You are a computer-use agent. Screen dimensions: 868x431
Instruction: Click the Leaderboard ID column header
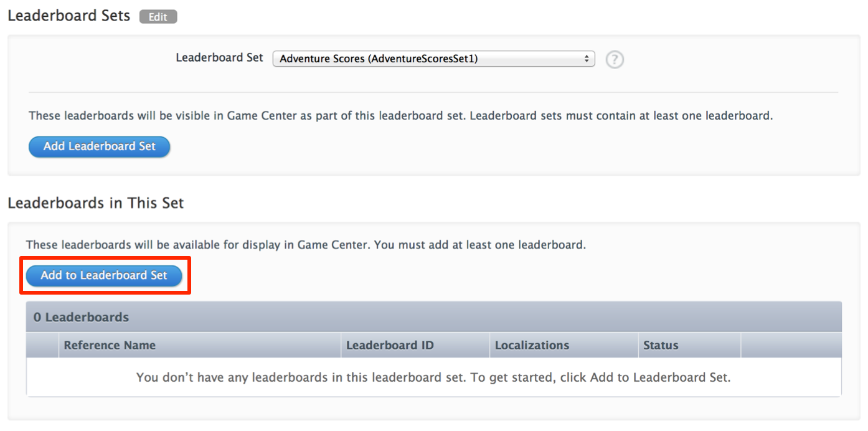pos(390,345)
